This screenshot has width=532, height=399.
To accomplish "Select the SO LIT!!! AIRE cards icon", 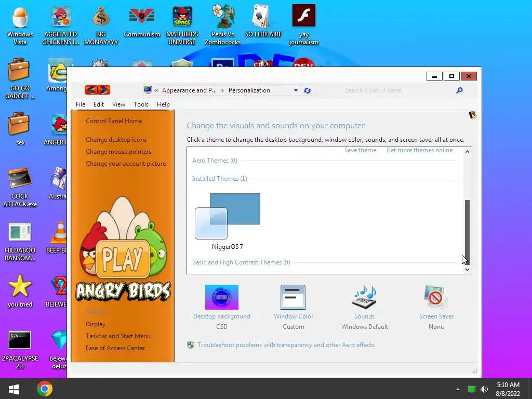I will point(263,21).
